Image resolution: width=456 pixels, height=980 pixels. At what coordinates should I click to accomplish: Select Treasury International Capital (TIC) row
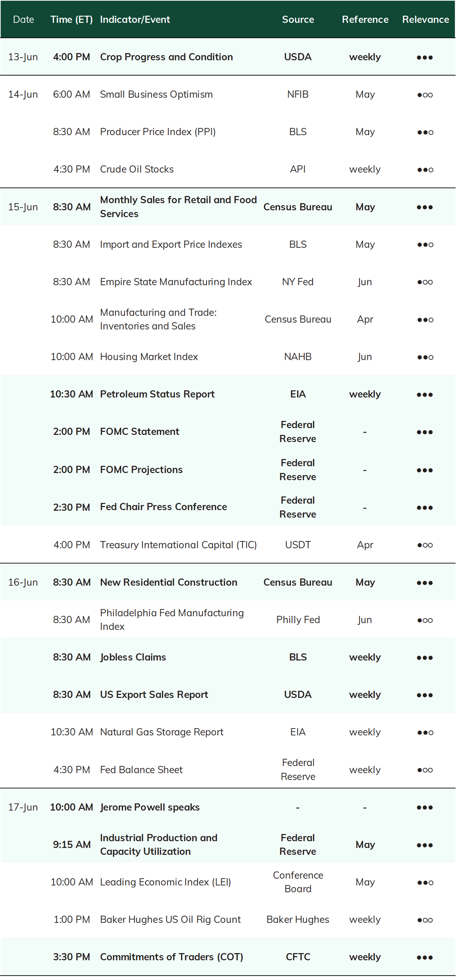228,545
